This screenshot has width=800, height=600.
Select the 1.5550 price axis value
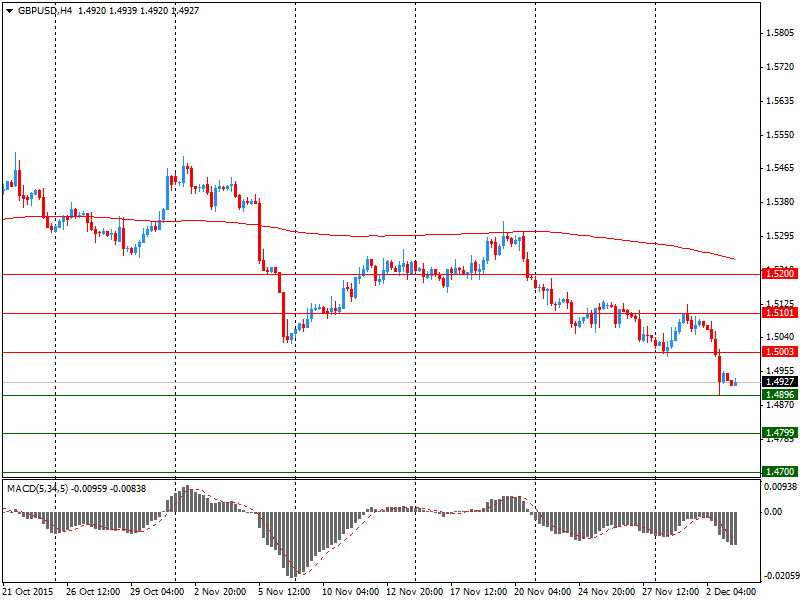[x=780, y=135]
